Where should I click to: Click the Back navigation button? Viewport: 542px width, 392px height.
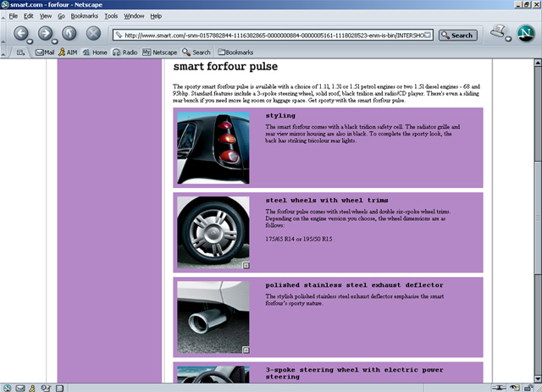coord(21,35)
